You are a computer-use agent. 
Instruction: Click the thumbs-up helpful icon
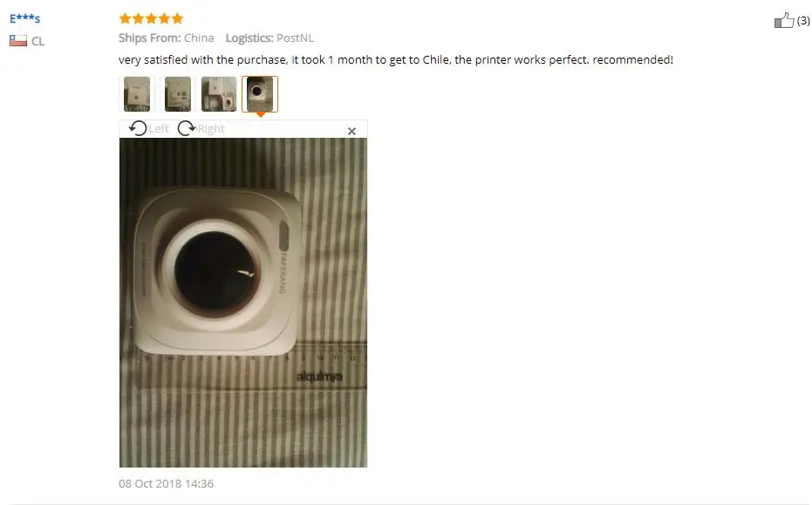tap(783, 20)
